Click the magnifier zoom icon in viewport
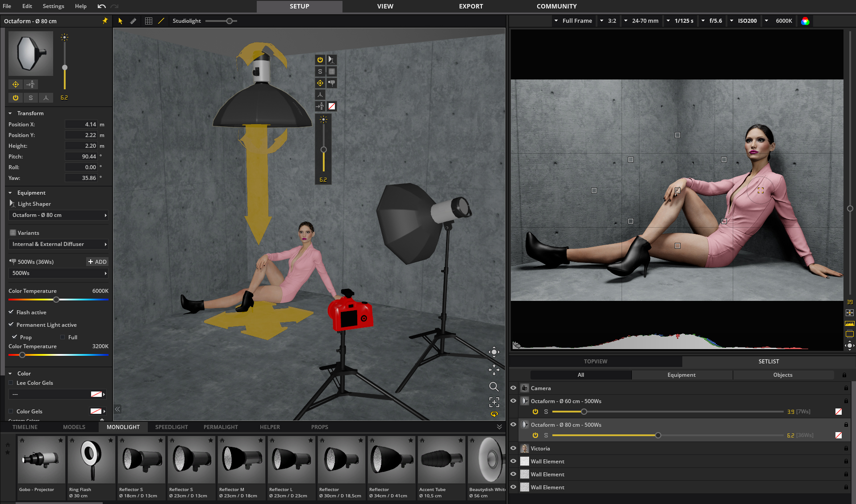Image resolution: width=856 pixels, height=504 pixels. [x=494, y=387]
